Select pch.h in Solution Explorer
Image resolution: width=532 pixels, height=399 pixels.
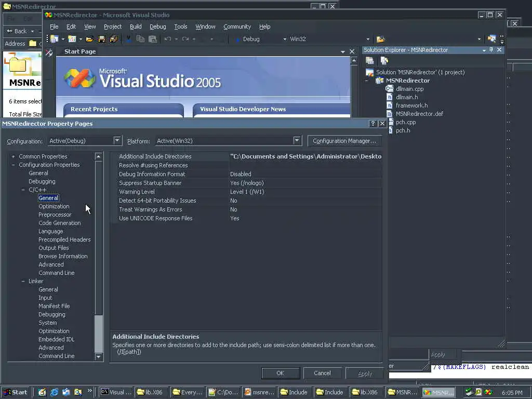point(403,130)
